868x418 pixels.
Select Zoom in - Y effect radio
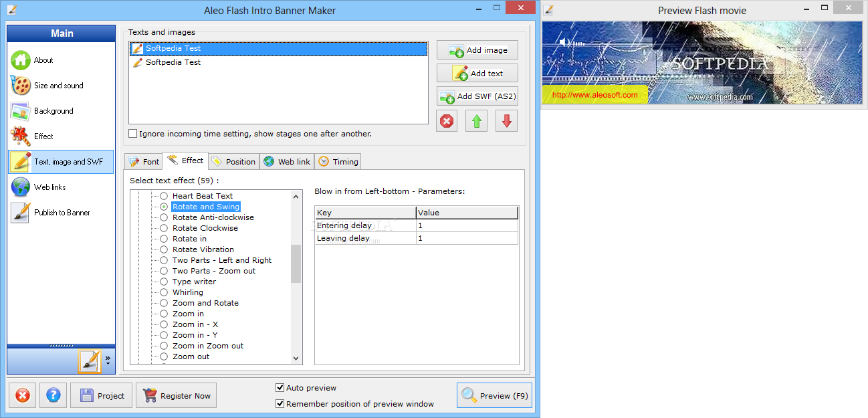pos(164,335)
